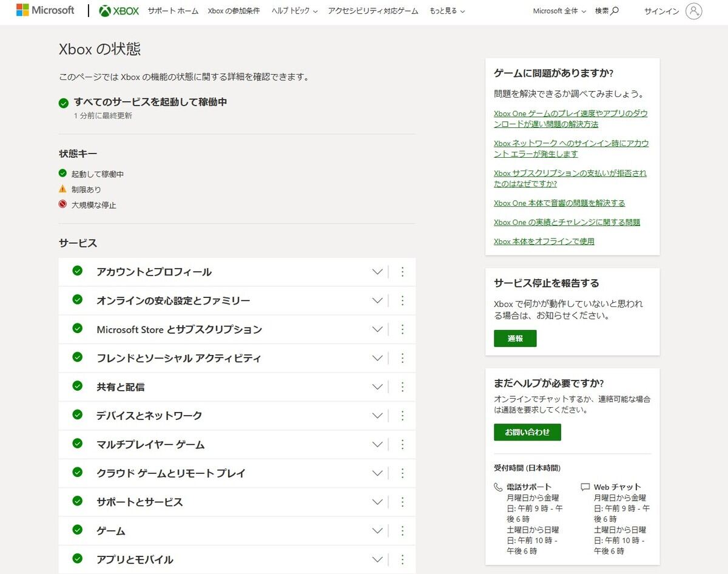Click the 検索 search text
Image resolution: width=728 pixels, height=574 pixels.
coord(602,11)
